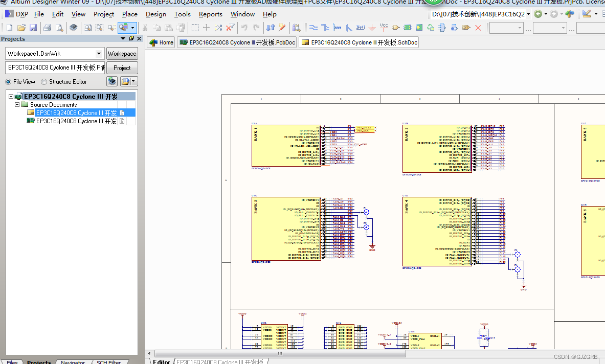Open the PCB document in project tree
This screenshot has height=364, width=605.
point(76,121)
